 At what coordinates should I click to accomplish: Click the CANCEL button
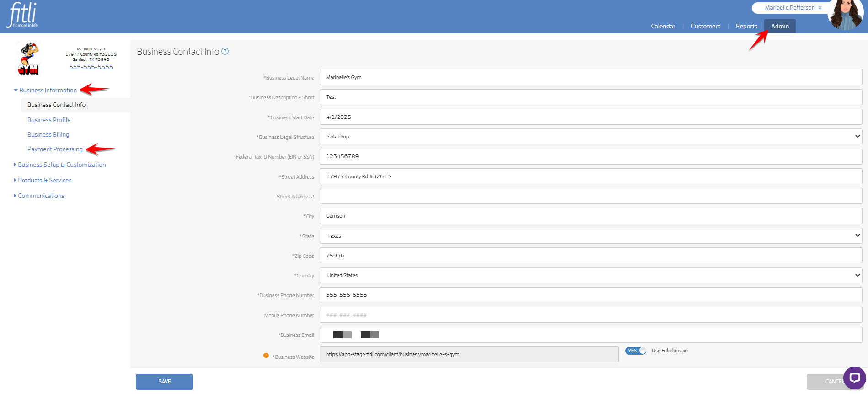coord(835,382)
